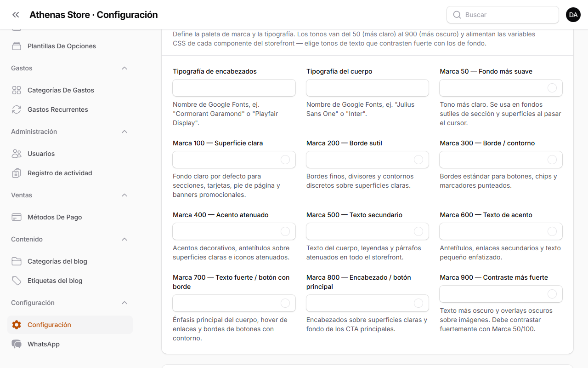
Task: Click the Métodos De Pago card icon
Action: 17,217
